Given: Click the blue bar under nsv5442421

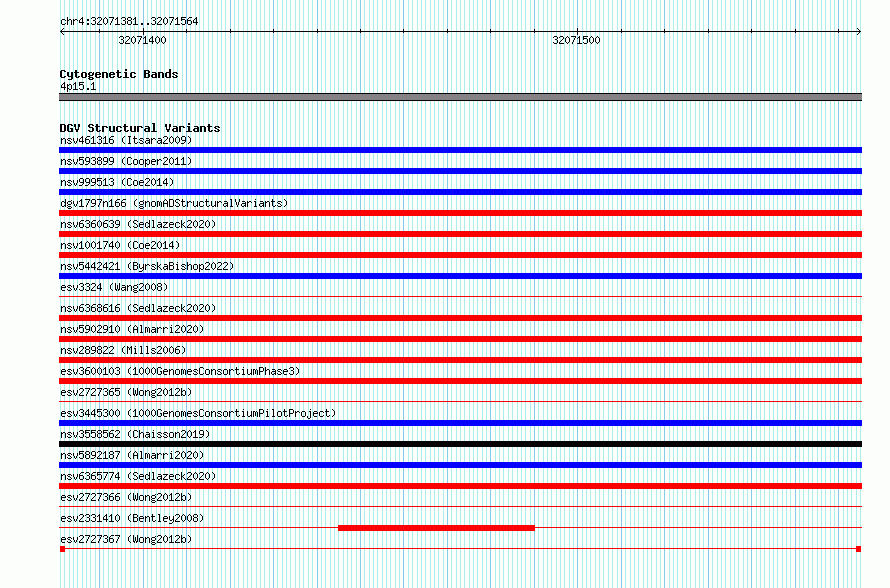Looking at the screenshot, I should tap(460, 276).
